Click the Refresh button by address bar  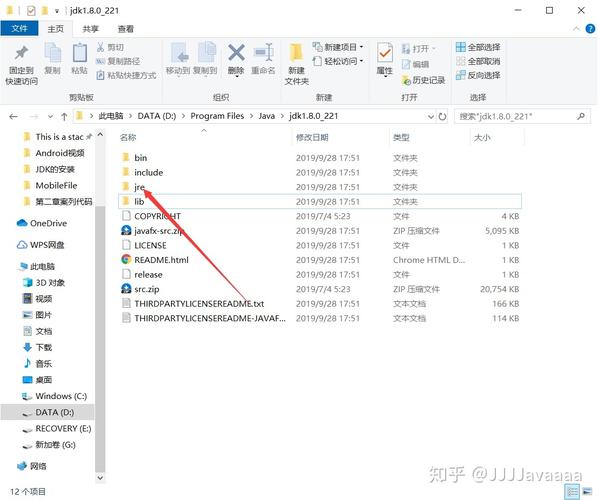point(442,116)
